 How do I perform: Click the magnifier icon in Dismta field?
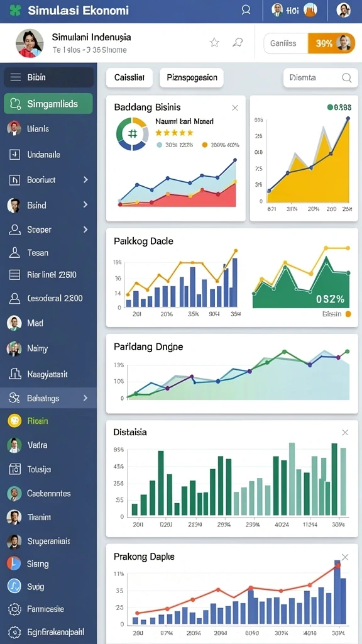347,77
